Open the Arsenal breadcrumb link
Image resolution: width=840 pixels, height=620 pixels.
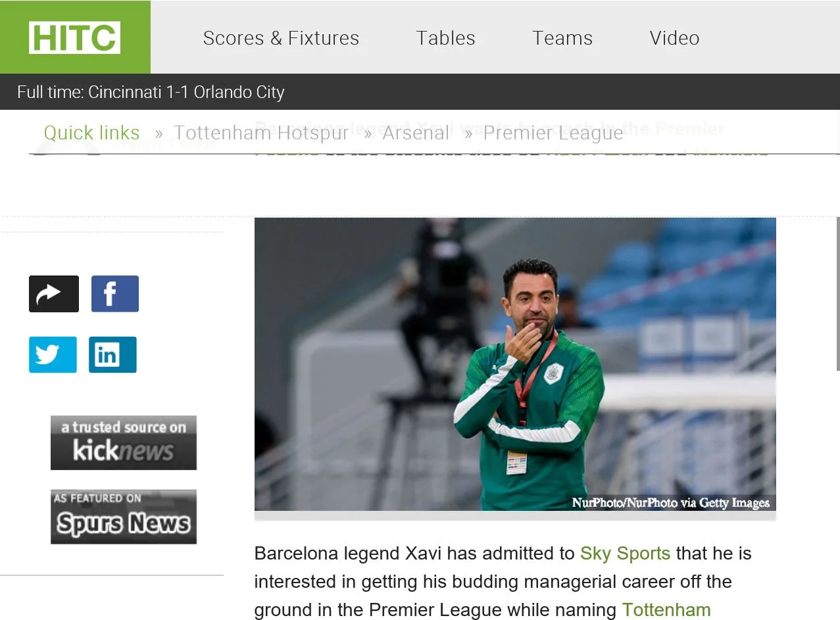click(x=416, y=132)
